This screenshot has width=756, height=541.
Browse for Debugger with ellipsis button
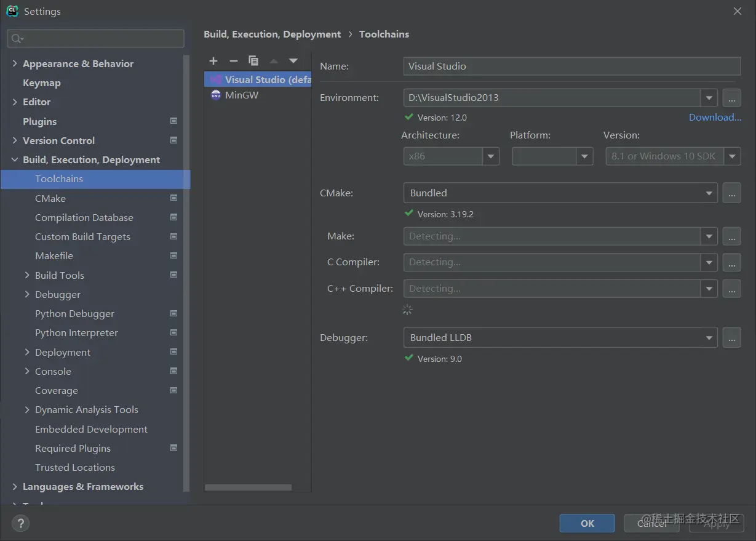(x=731, y=337)
